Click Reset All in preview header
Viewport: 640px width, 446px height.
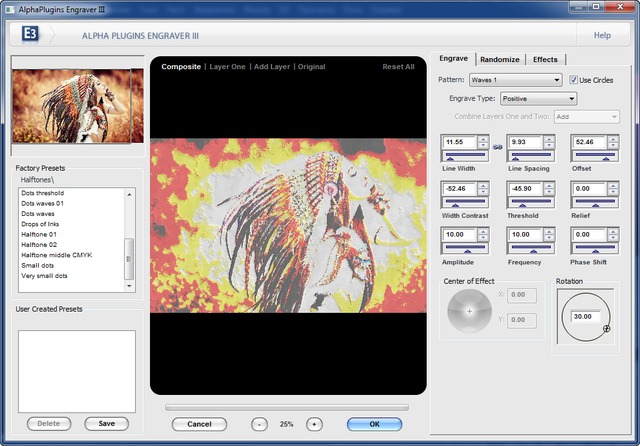point(398,67)
